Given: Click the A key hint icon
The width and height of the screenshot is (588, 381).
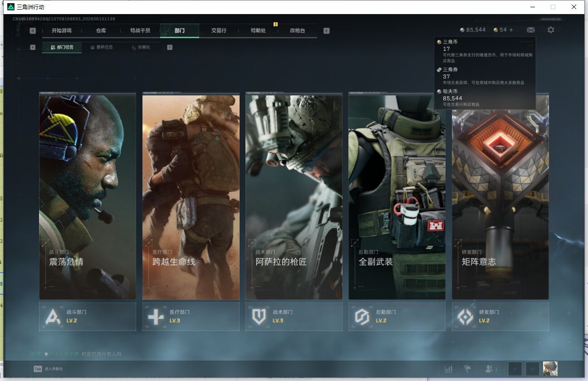Looking at the screenshot, I should pos(33,47).
